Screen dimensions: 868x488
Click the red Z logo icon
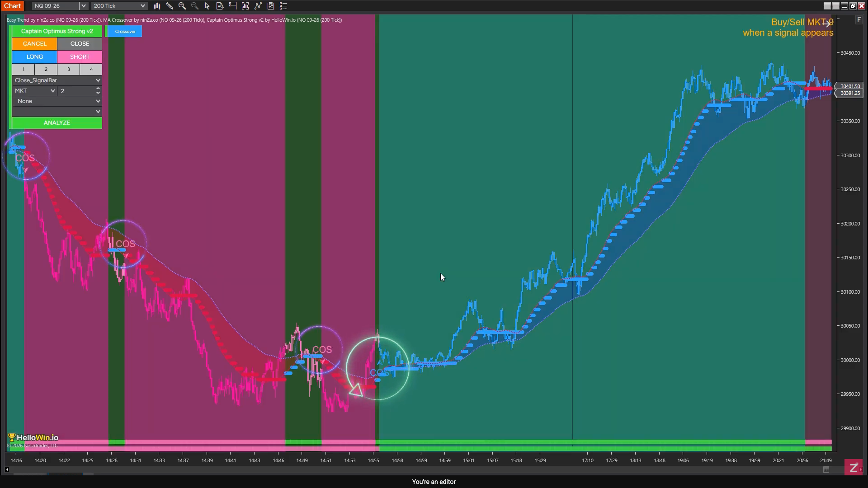pyautogui.click(x=854, y=468)
